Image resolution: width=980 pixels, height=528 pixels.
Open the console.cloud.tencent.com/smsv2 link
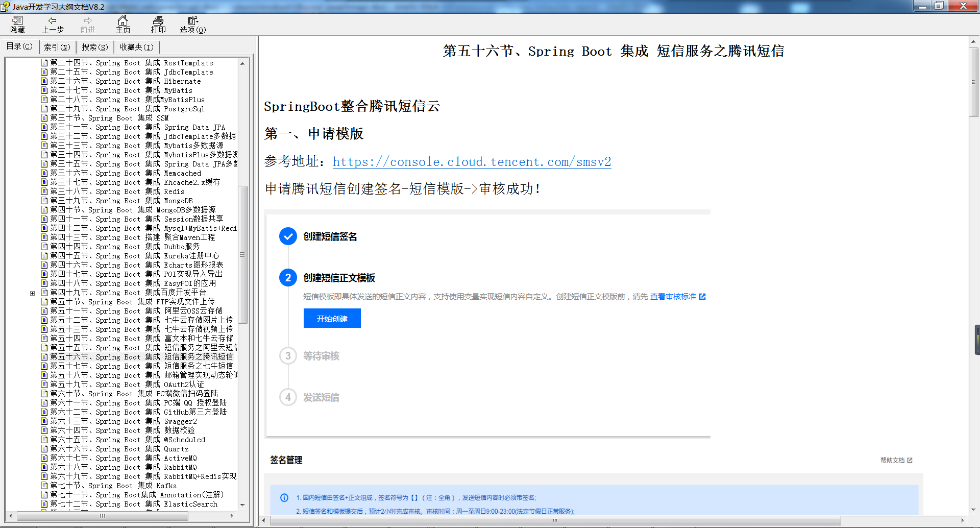point(472,162)
